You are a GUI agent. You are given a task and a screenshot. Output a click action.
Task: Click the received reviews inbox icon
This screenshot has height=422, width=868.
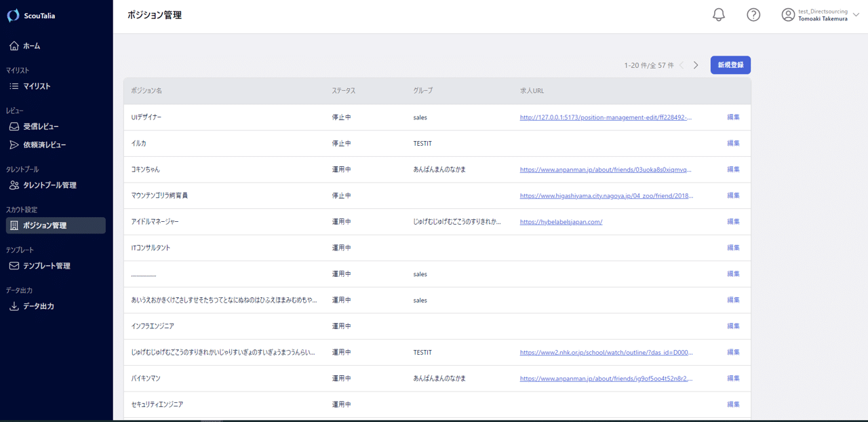[14, 126]
